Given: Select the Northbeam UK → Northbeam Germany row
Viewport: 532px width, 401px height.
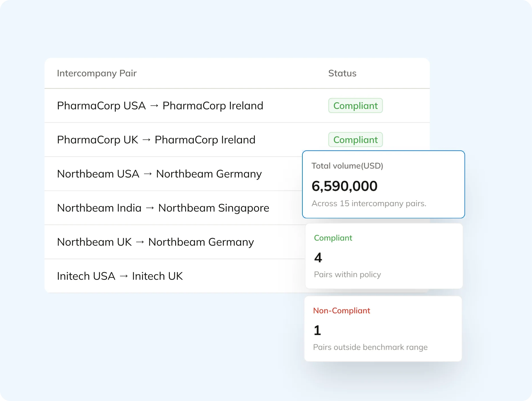Looking at the screenshot, I should tap(155, 242).
